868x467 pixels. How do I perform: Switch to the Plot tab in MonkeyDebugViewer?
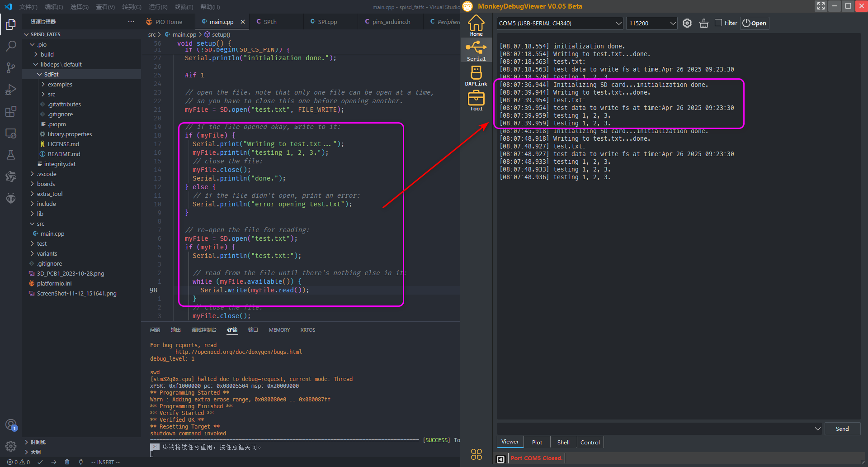point(537,442)
